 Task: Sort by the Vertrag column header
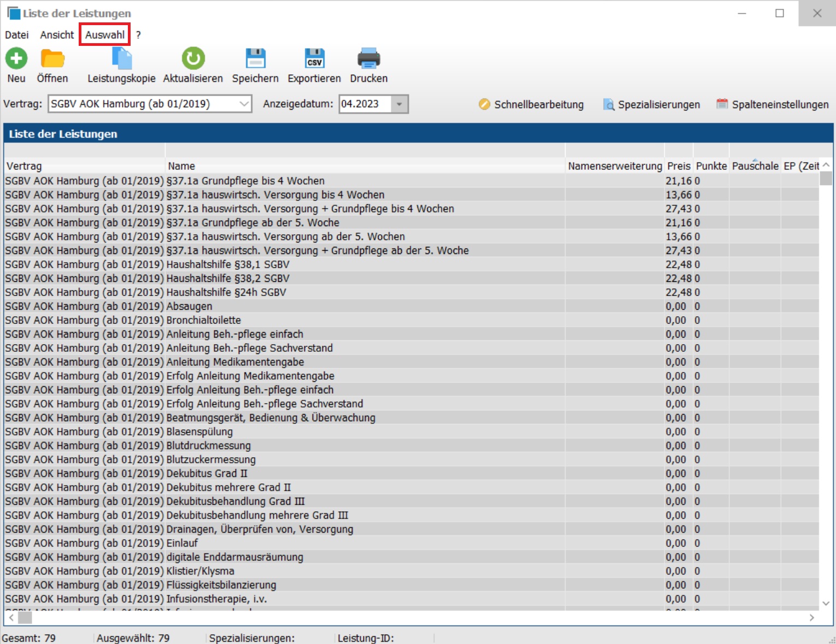tap(84, 166)
